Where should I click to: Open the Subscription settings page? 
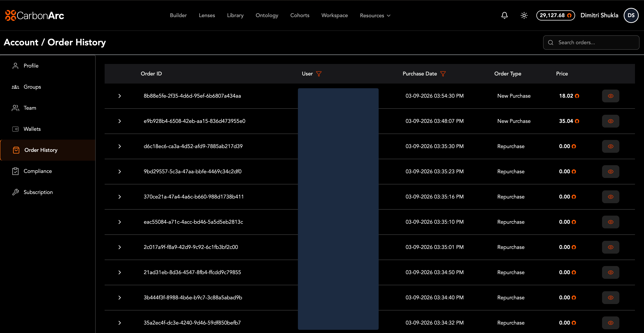click(x=38, y=192)
